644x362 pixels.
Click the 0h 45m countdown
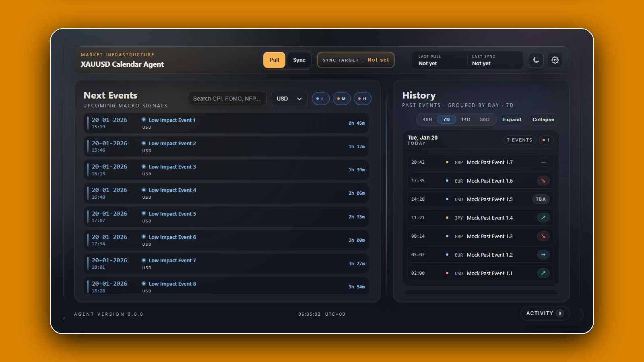[x=357, y=123]
